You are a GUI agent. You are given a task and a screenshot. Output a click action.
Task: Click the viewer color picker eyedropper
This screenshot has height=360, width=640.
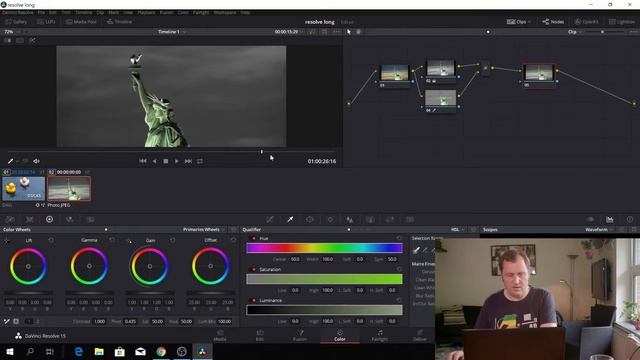point(10,161)
